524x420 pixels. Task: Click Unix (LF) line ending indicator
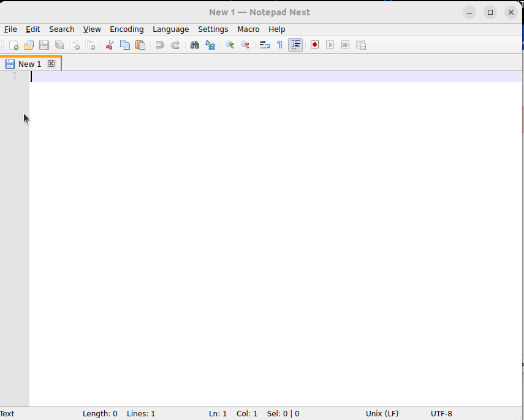[x=382, y=414]
